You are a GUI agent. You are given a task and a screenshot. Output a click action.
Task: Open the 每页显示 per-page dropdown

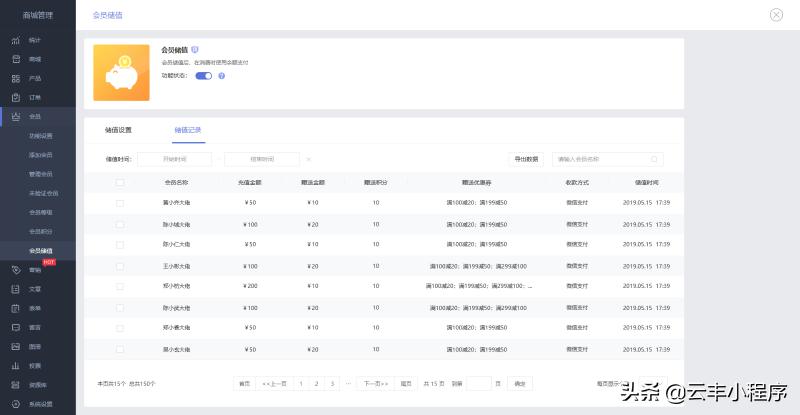[x=653, y=383]
